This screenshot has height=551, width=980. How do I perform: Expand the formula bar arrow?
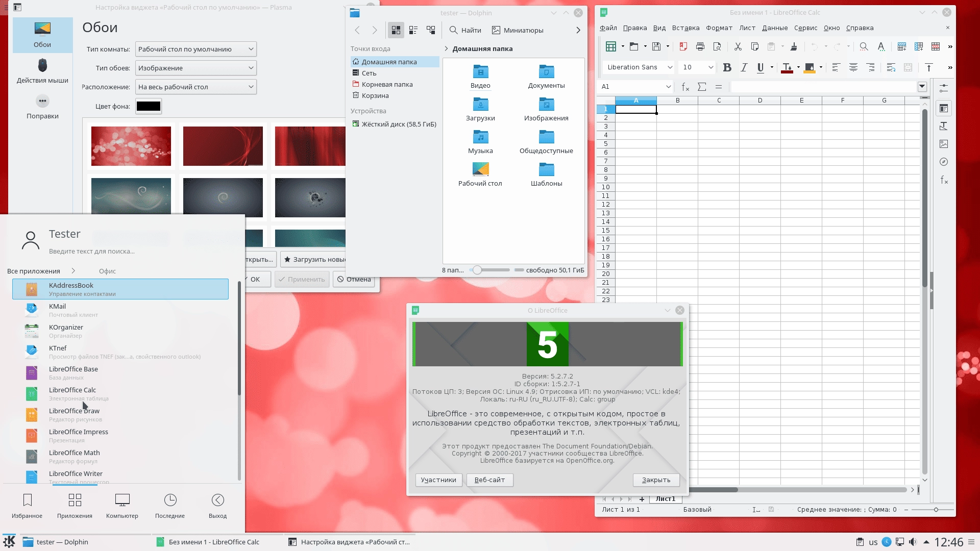[x=922, y=86]
